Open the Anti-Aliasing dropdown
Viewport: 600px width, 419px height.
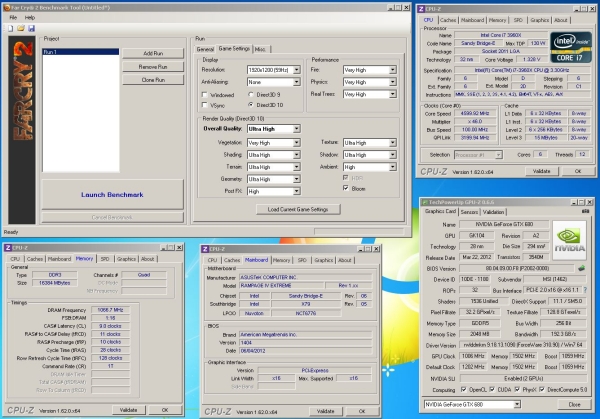tap(297, 82)
